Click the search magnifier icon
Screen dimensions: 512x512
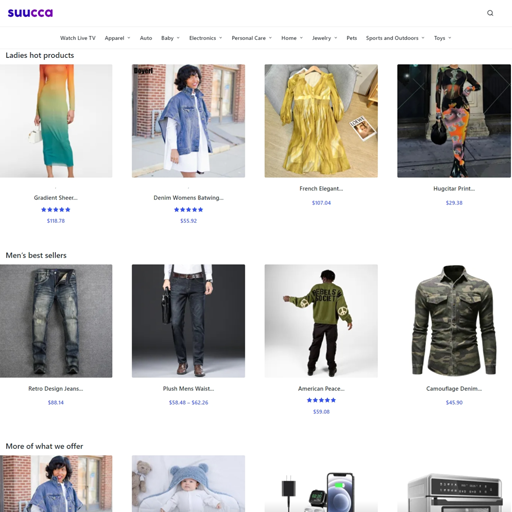(490, 13)
